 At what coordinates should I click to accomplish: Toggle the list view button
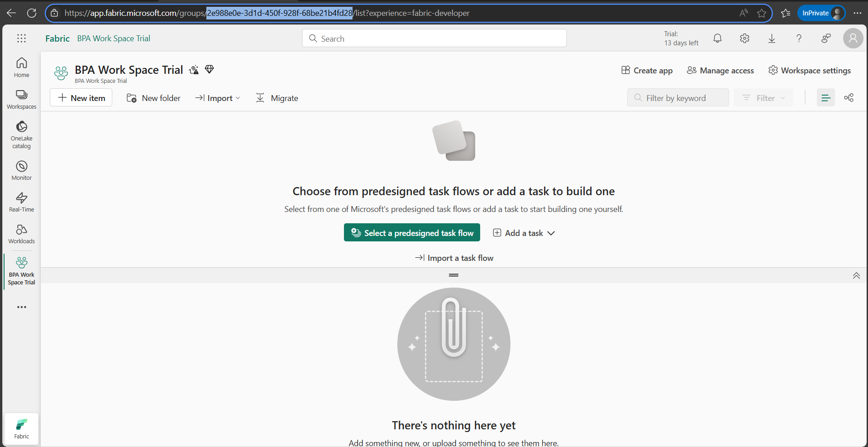click(825, 98)
